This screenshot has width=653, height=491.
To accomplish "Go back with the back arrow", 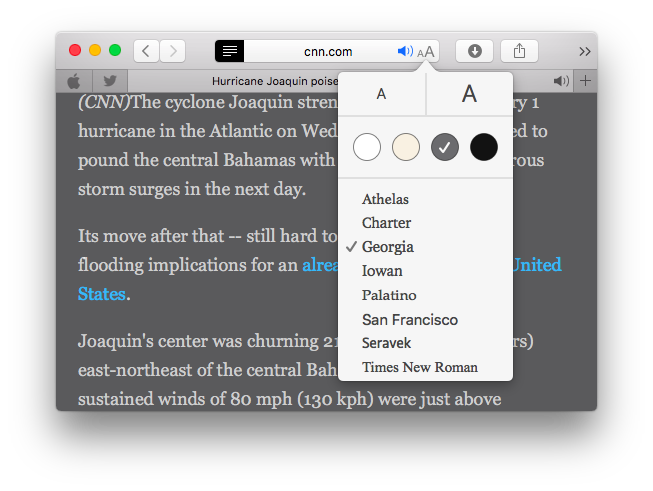I will pos(146,51).
